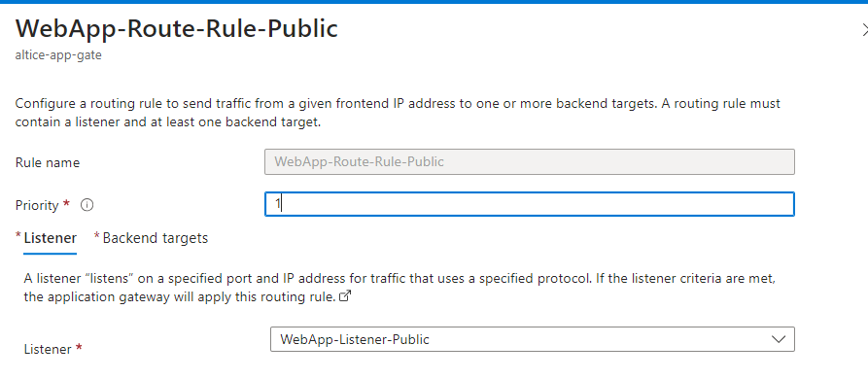Expand the Listener dropdown chevron arrow

tap(779, 339)
